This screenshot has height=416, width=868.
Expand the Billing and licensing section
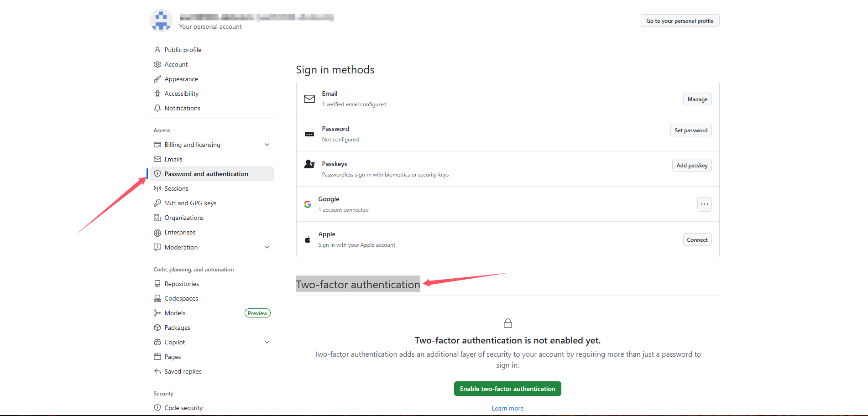[x=267, y=145]
